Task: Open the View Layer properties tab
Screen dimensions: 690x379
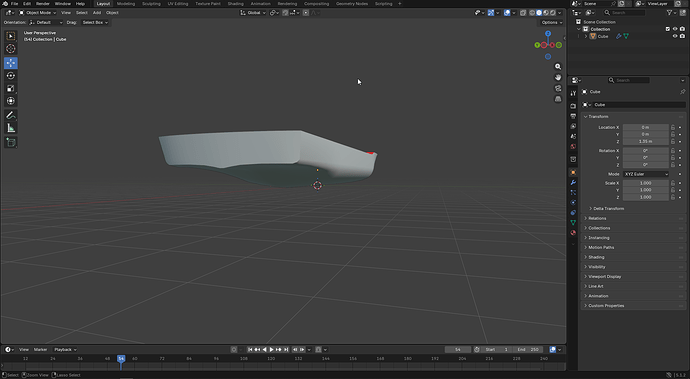Action: pyautogui.click(x=573, y=126)
